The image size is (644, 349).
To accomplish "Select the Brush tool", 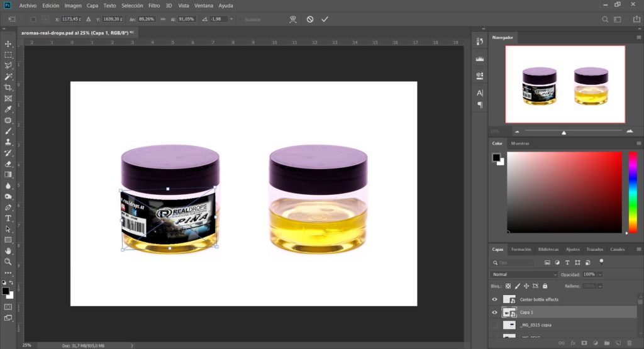I will [8, 131].
